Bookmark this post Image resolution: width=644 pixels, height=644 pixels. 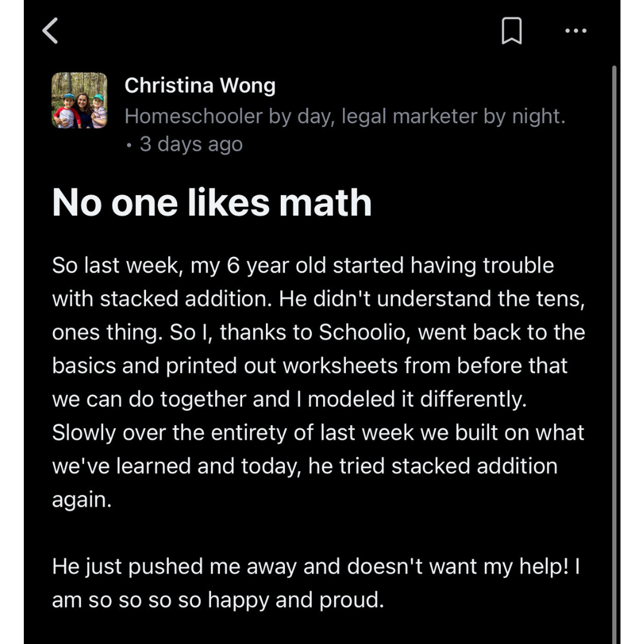point(512,31)
